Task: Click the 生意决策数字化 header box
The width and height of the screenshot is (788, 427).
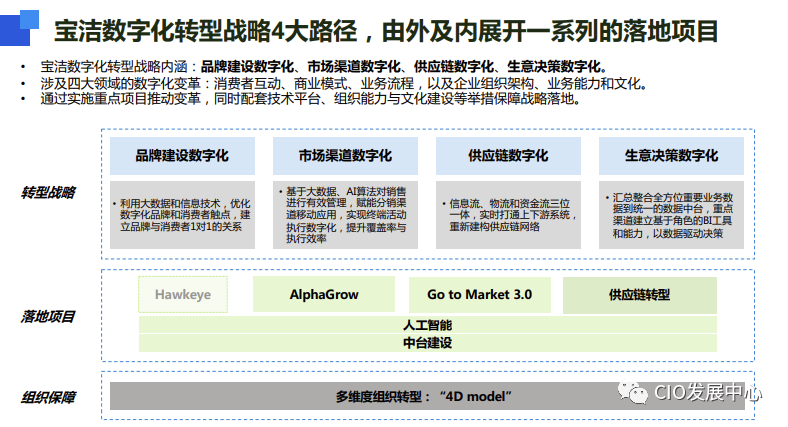Action: [x=671, y=156]
